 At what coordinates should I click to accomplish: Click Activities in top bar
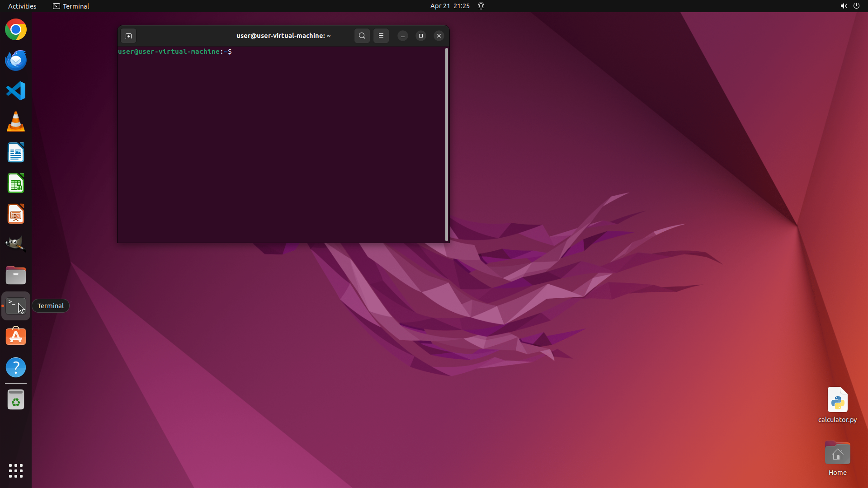(22, 6)
